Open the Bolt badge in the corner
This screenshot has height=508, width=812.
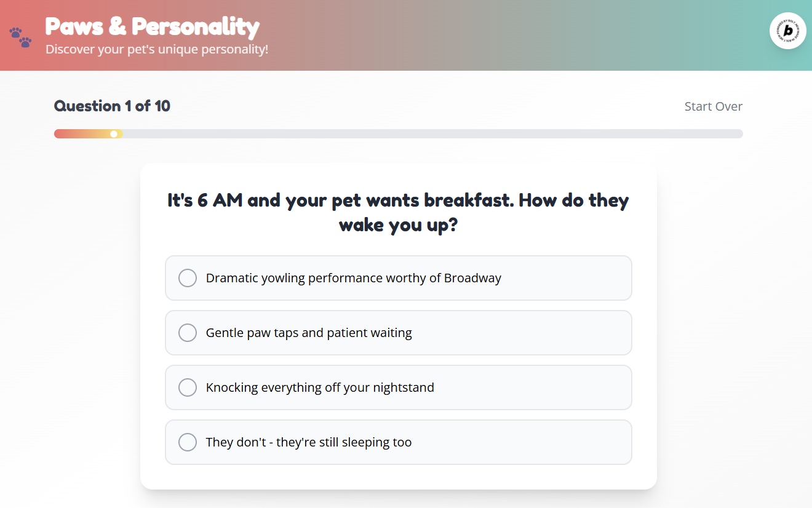click(x=788, y=31)
